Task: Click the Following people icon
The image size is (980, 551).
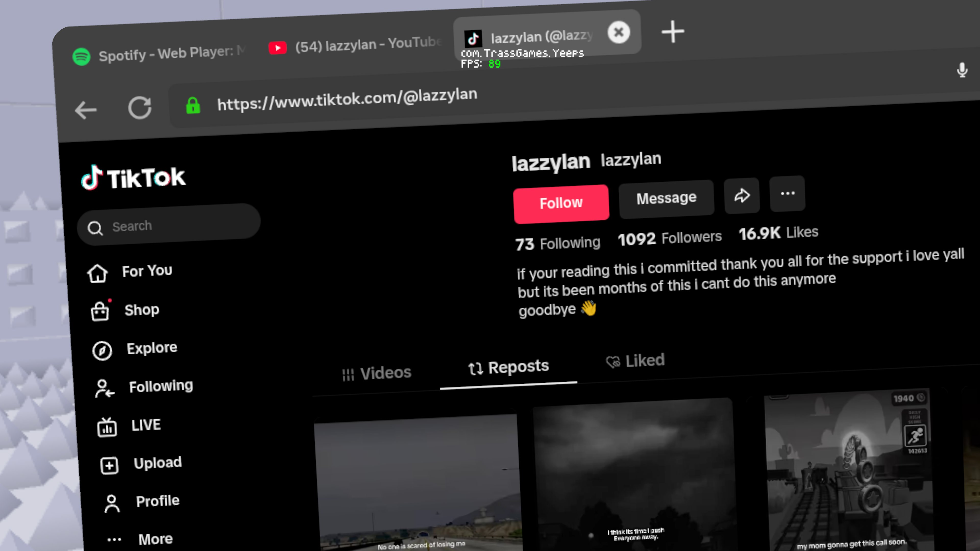Action: click(x=104, y=389)
